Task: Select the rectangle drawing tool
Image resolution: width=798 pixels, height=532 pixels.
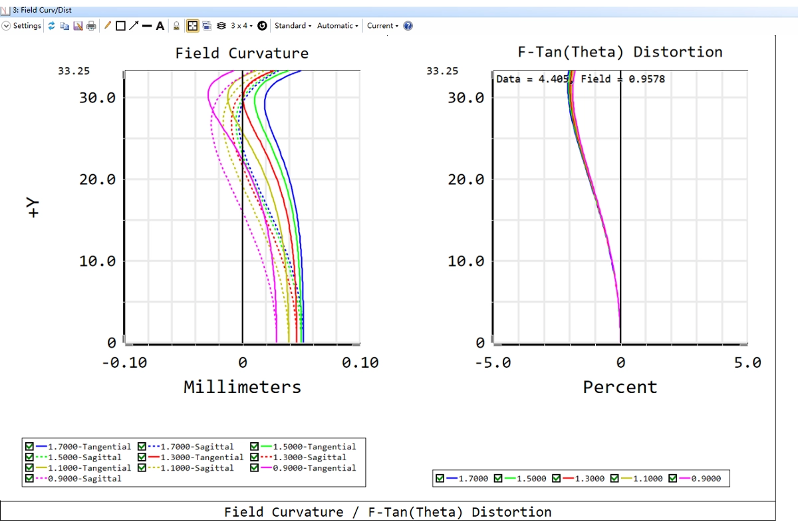Action: [120, 26]
